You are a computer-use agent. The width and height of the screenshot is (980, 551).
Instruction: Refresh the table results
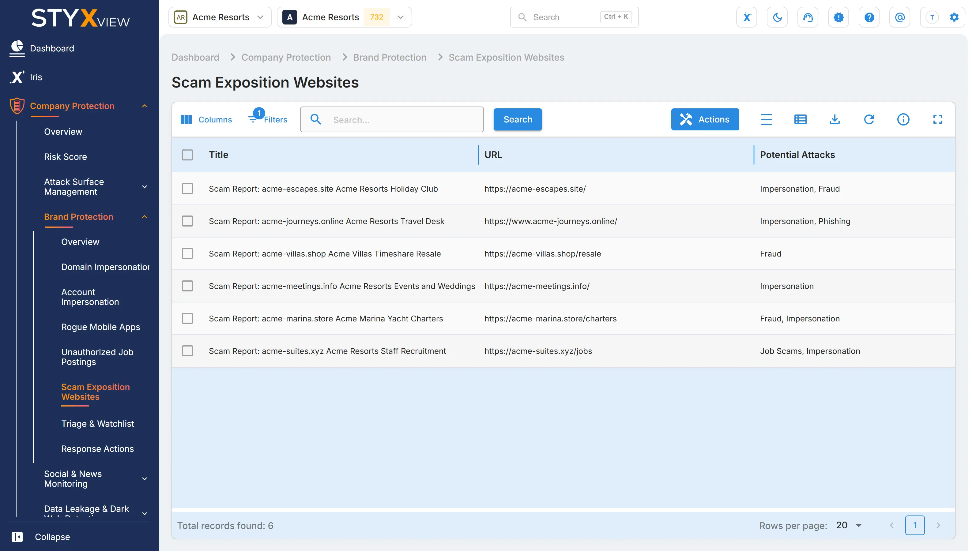[869, 119]
